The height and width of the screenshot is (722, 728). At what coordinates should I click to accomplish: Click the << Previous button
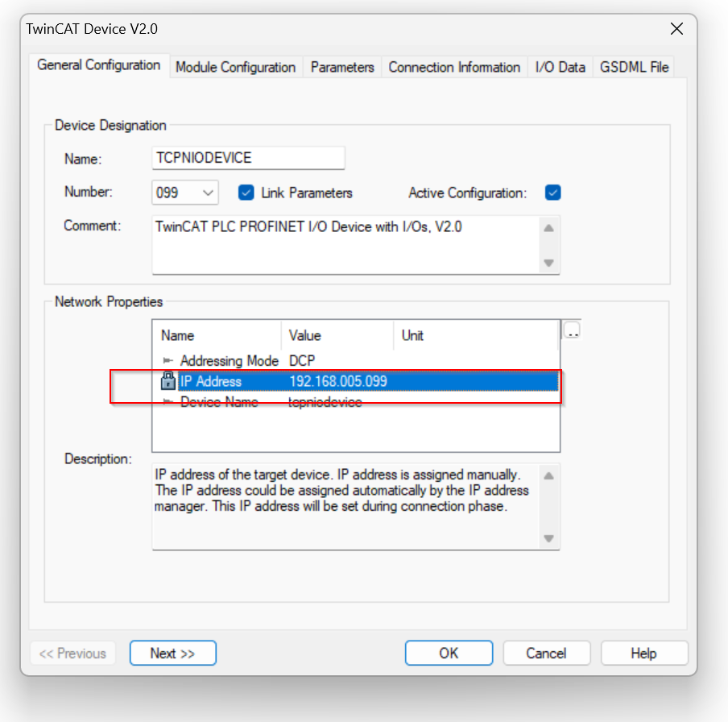click(72, 654)
